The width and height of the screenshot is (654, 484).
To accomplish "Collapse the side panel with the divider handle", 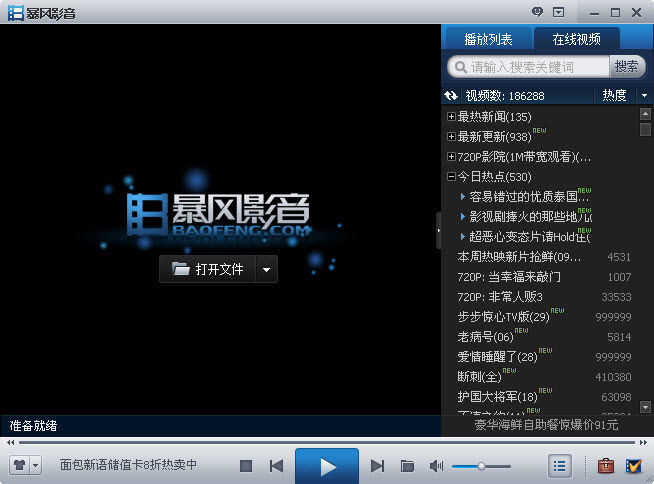I will click(438, 230).
